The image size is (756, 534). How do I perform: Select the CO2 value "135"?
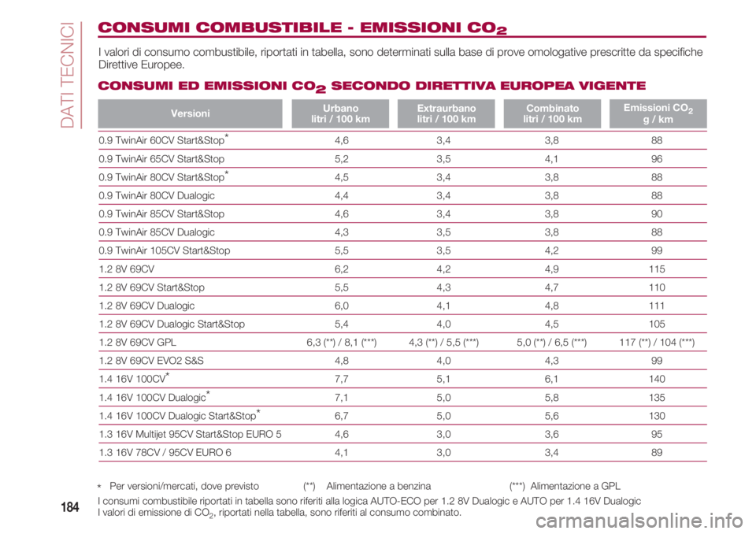[x=657, y=398]
